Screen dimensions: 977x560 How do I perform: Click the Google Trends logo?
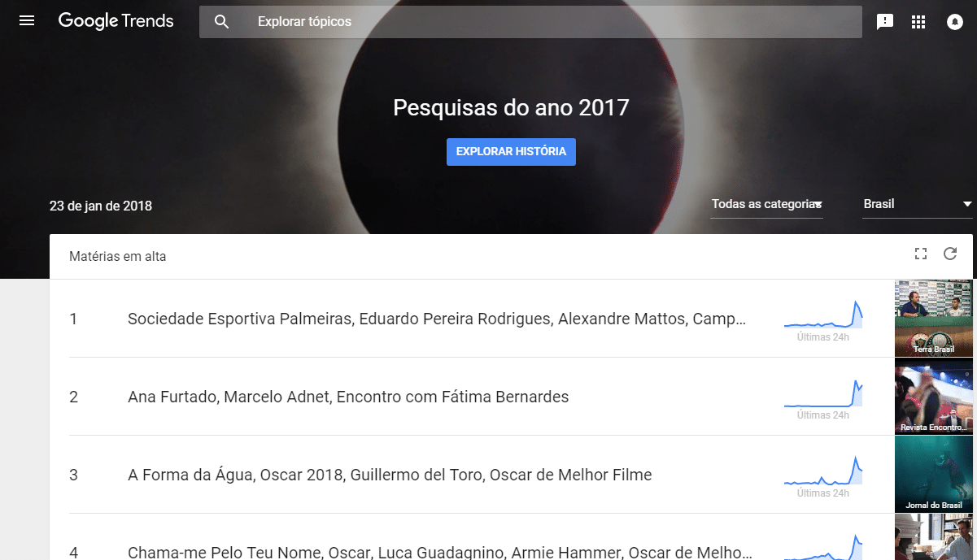point(116,21)
